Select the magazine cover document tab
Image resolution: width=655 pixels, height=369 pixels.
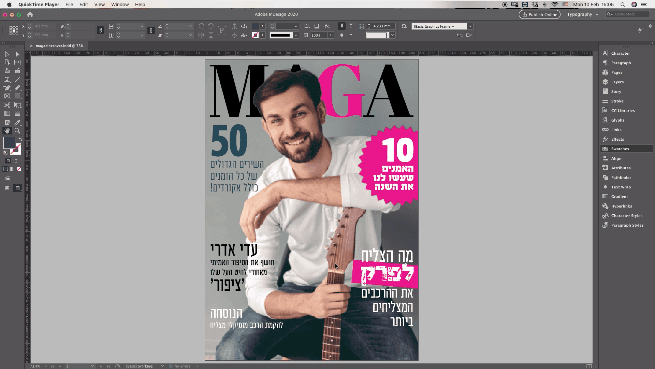point(58,46)
